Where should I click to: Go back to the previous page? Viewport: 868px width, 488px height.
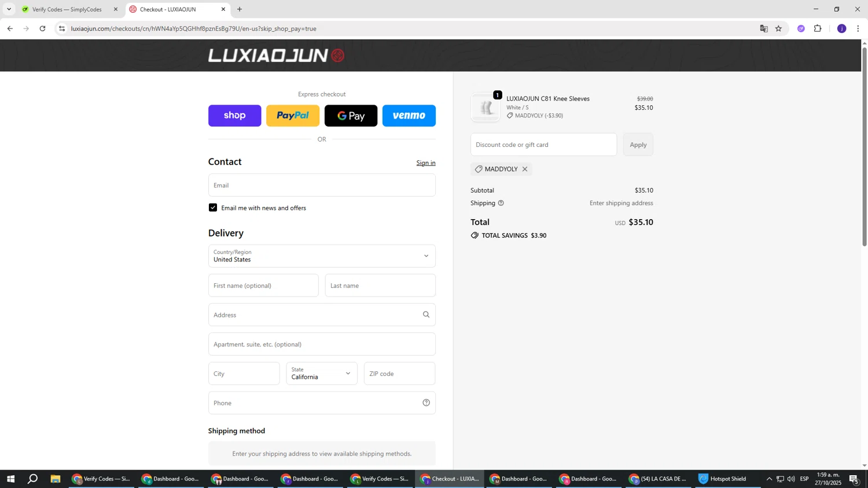10,28
